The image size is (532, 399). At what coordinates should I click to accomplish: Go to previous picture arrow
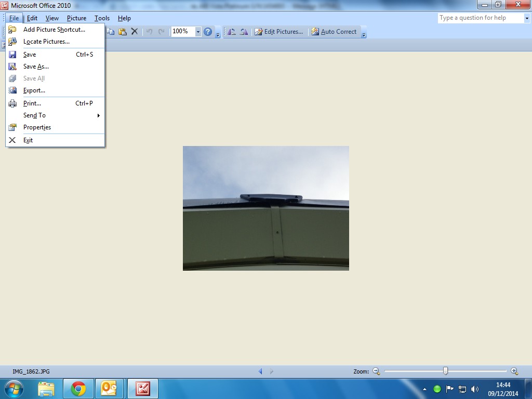click(x=260, y=371)
